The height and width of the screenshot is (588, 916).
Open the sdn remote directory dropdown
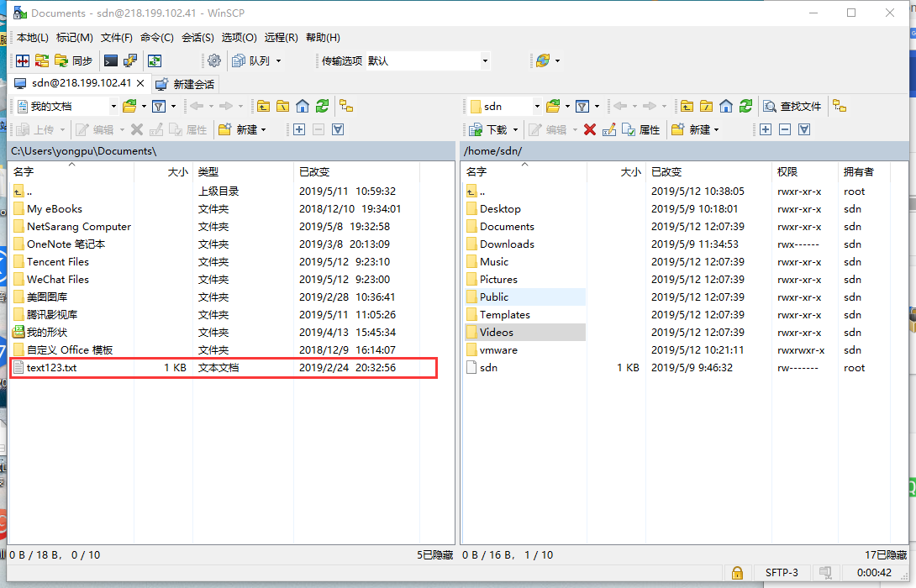(x=537, y=107)
